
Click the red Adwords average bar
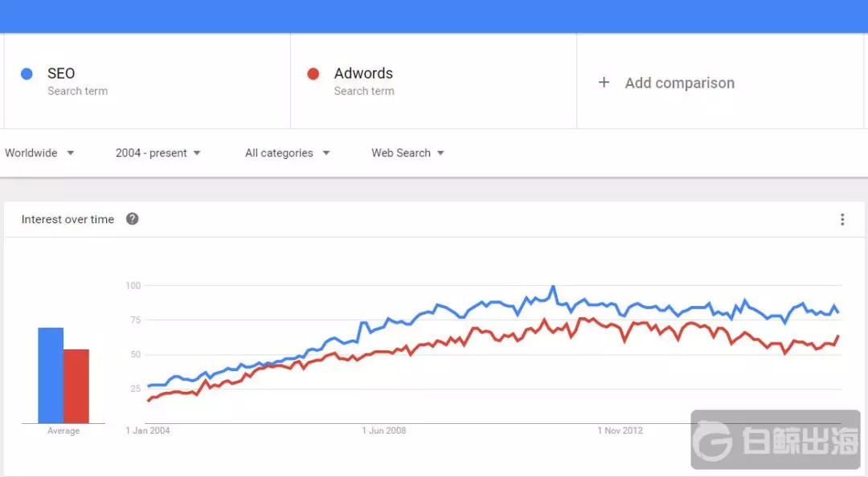(76, 386)
